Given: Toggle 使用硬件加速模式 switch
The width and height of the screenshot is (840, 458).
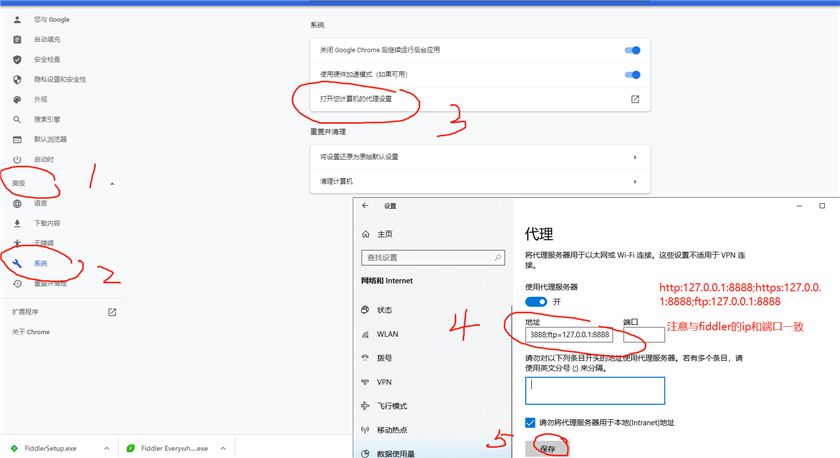Looking at the screenshot, I should [x=632, y=74].
